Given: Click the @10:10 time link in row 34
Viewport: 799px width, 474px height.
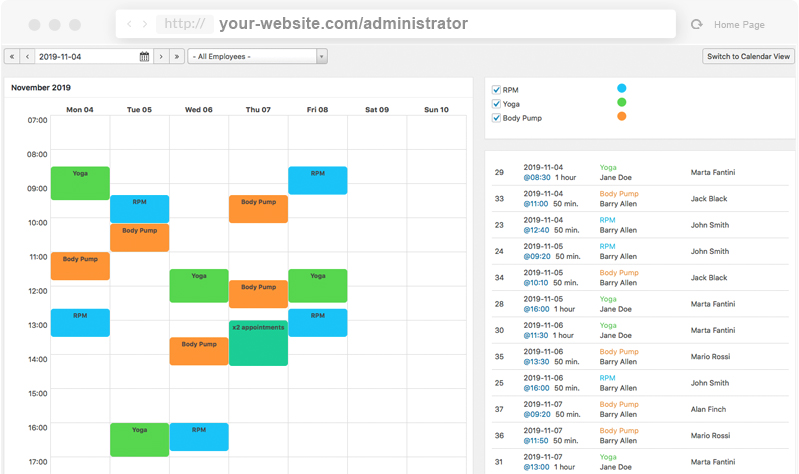Looking at the screenshot, I should [536, 283].
